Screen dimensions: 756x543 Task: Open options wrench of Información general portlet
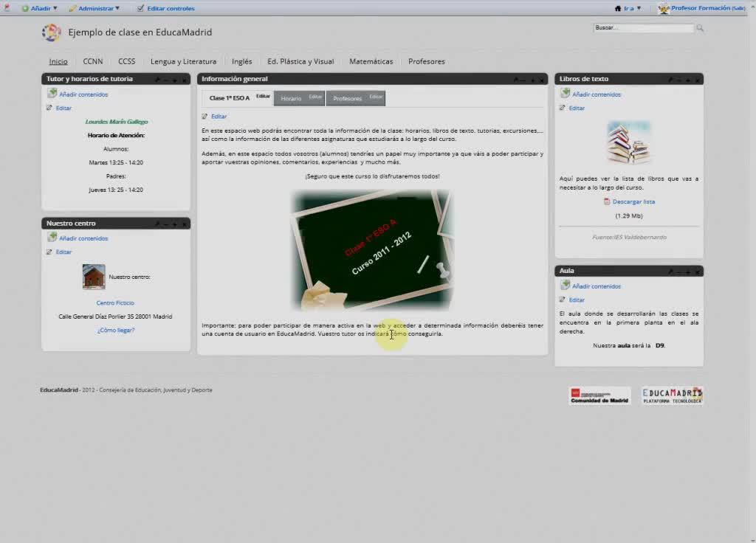click(x=515, y=80)
